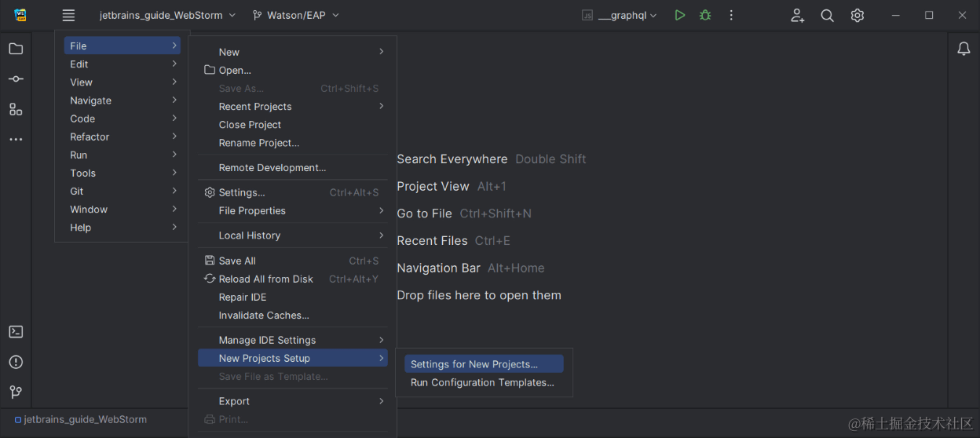
Task: Select the File menu item
Action: 122,46
